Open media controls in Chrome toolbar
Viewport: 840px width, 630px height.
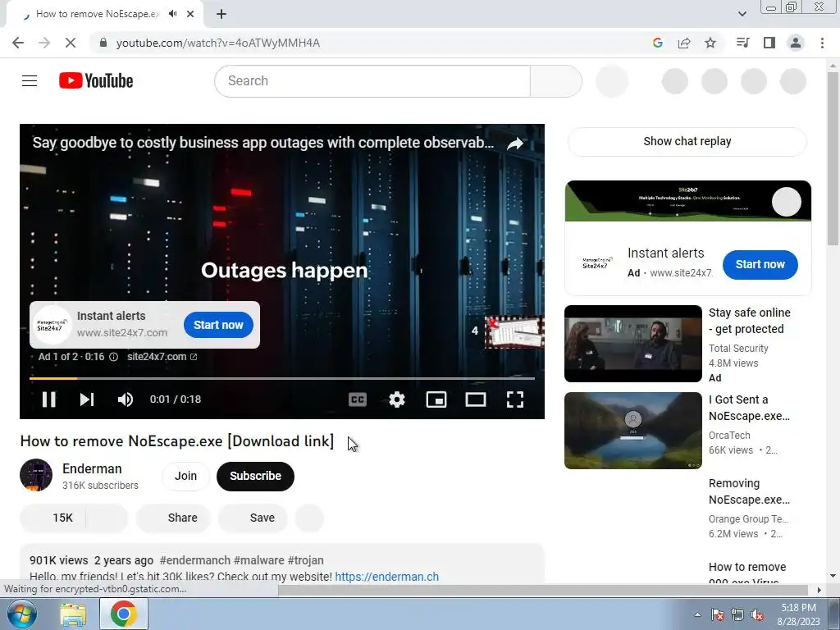pyautogui.click(x=742, y=43)
